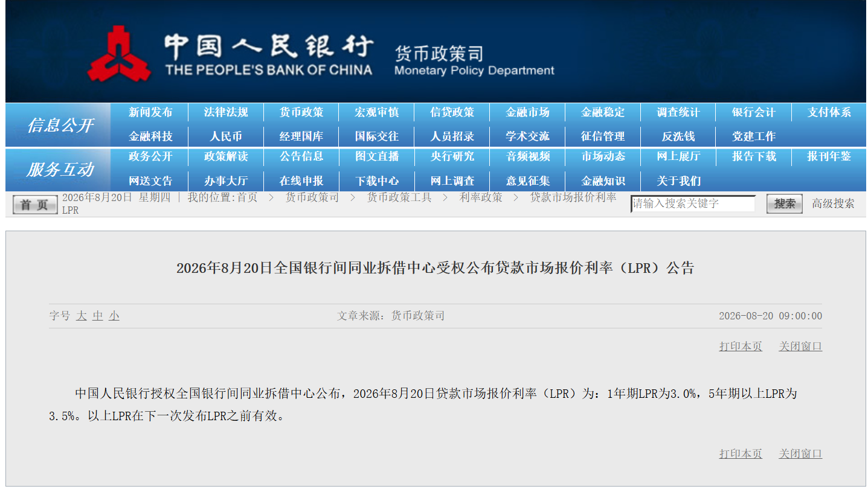Select 人员招录 nav link
Image resolution: width=868 pixels, height=489 pixels.
coord(452,136)
